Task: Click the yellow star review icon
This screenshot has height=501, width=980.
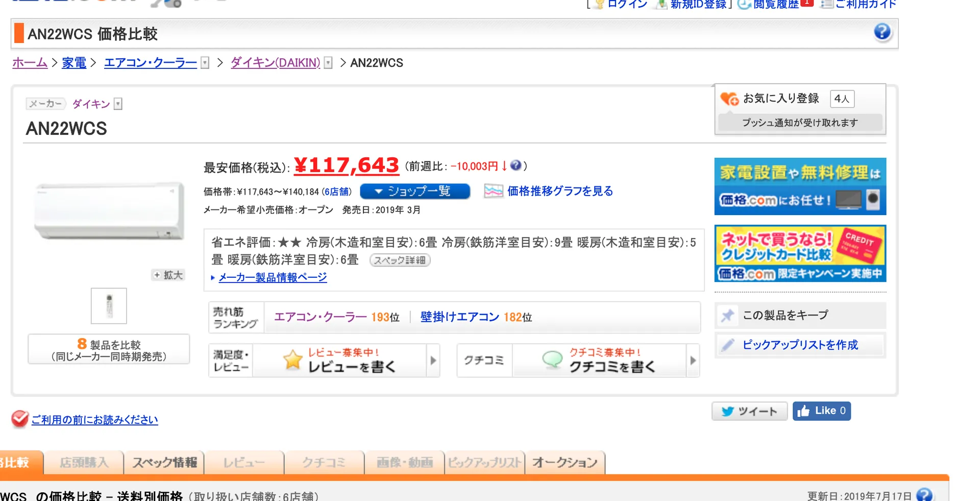Action: point(292,360)
